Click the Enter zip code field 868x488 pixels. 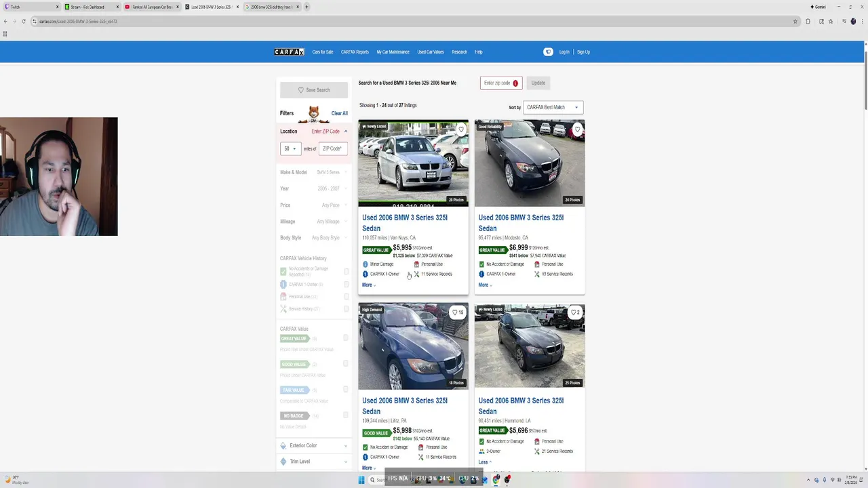point(501,83)
